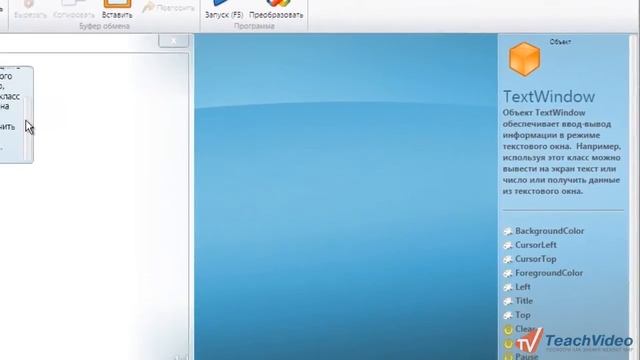
Task: Click the property icon beside CursorTop
Action: pos(508,259)
